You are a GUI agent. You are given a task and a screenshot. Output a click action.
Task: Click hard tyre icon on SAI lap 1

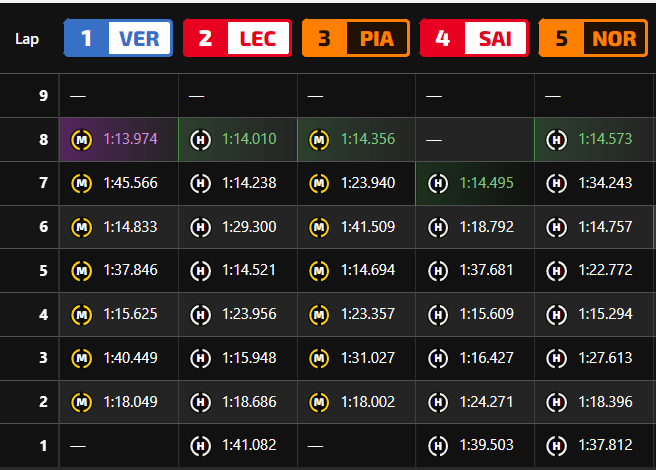pyautogui.click(x=438, y=446)
